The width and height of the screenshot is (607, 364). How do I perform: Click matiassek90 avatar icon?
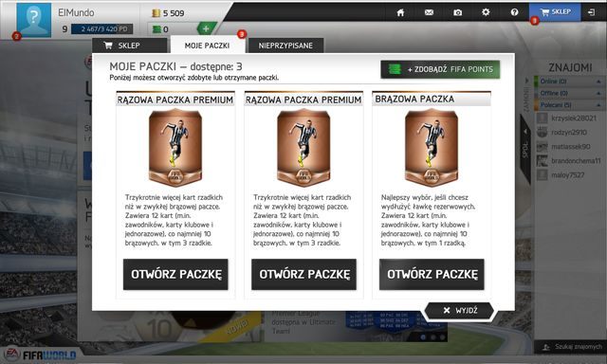click(542, 147)
